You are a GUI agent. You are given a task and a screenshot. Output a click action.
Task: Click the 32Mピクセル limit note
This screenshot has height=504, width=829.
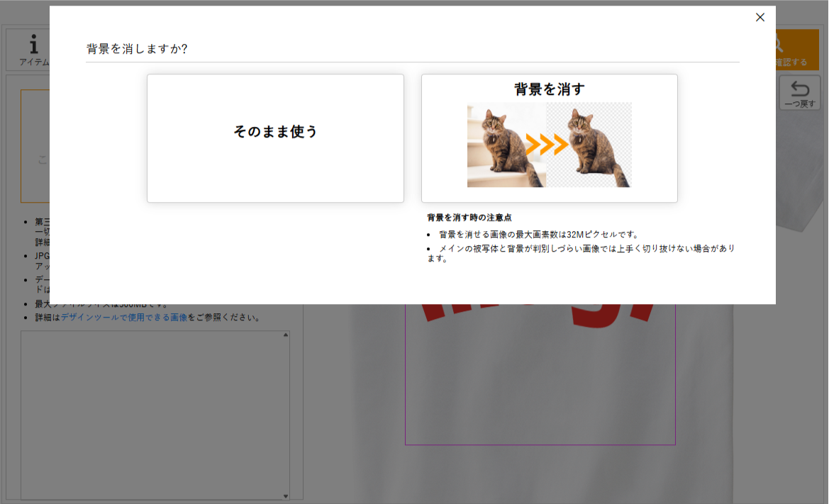coord(538,235)
